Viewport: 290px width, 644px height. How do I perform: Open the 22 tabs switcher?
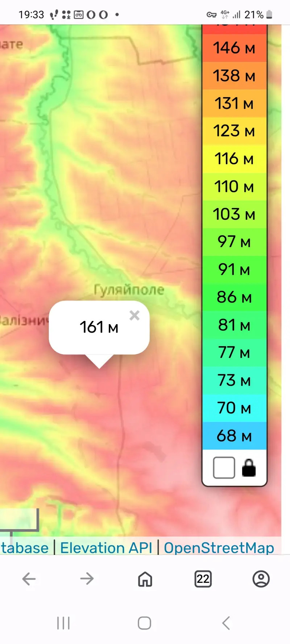coord(203,579)
